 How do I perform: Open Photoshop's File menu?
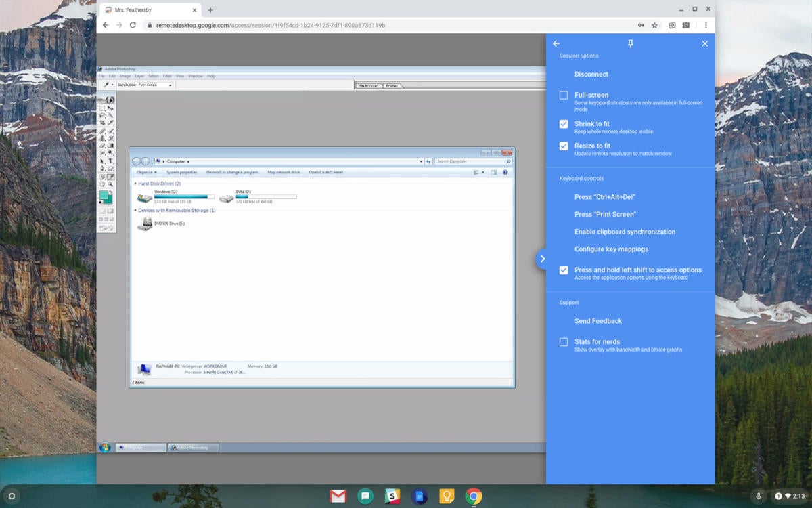coord(102,76)
